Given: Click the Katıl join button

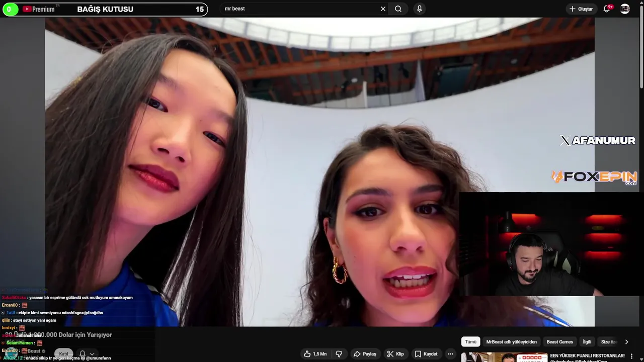Looking at the screenshot, I should point(64,353).
